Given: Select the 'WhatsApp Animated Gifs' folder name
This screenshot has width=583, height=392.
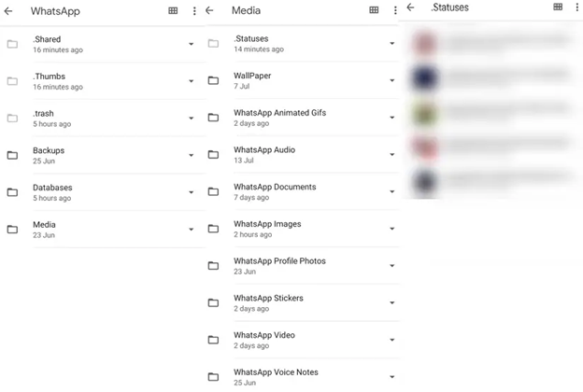Looking at the screenshot, I should click(280, 113).
